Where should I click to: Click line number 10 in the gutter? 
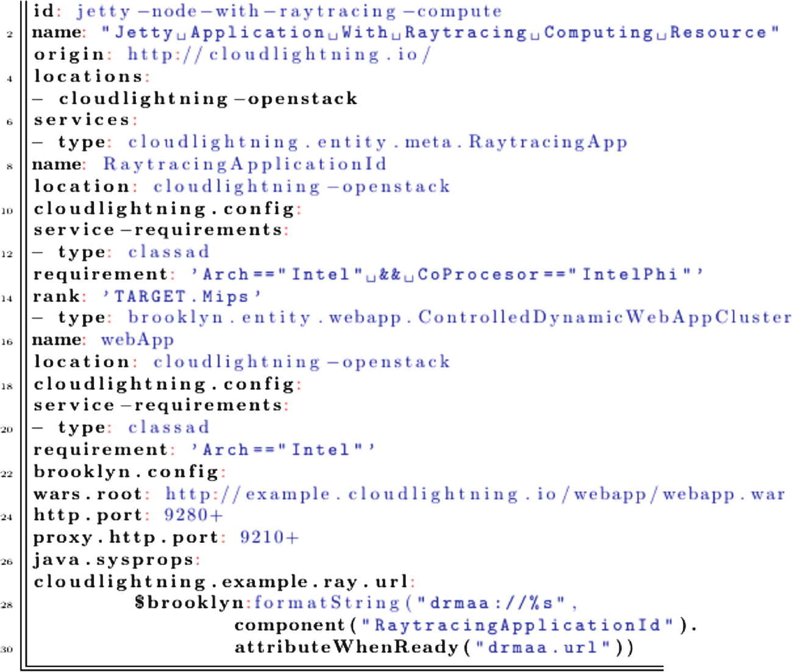click(x=7, y=210)
